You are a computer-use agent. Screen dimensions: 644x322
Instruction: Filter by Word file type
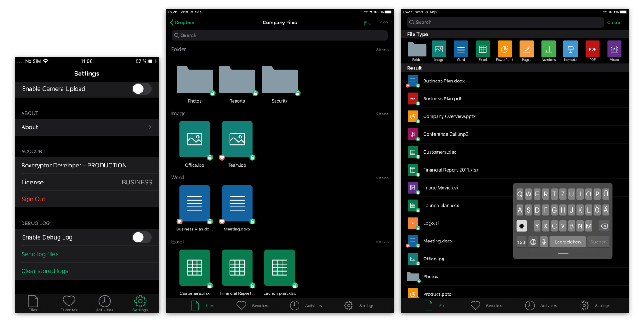click(x=460, y=51)
